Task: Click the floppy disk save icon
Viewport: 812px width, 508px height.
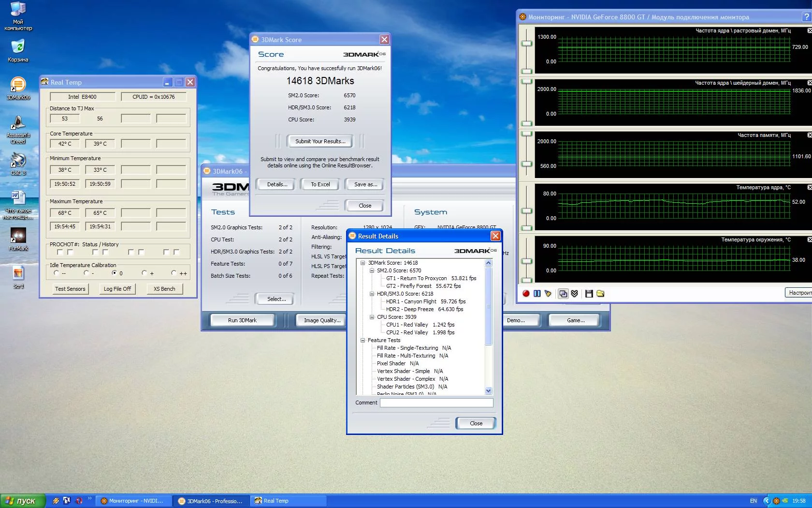Action: pyautogui.click(x=589, y=294)
